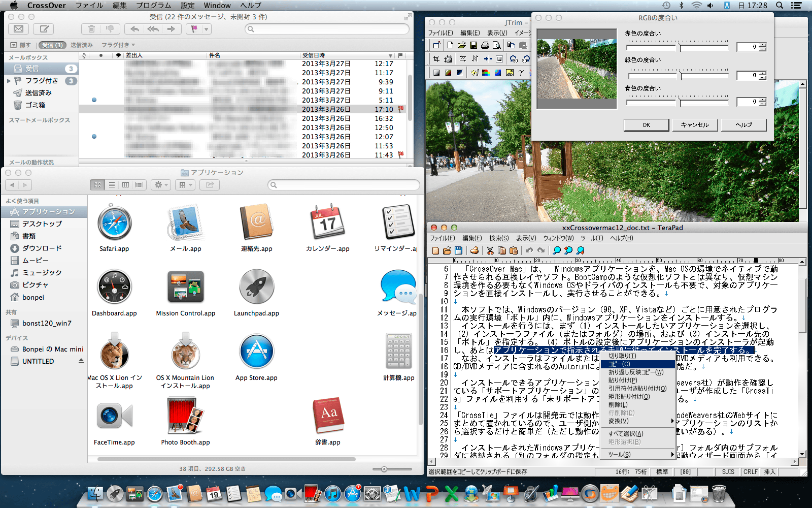Image resolution: width=812 pixels, height=508 pixels.
Task: Click the 受信日時 column sort header
Action: point(348,55)
